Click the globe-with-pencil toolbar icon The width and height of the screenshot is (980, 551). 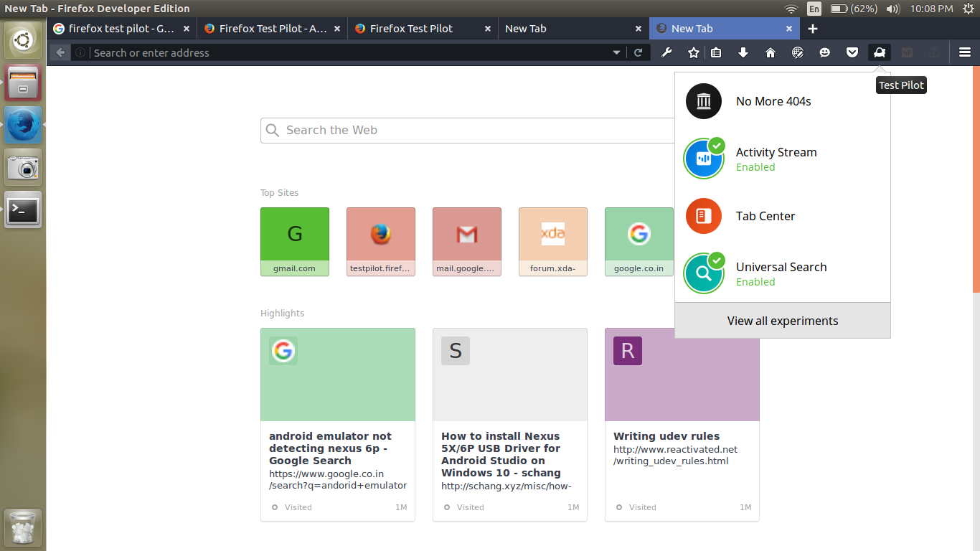point(798,52)
